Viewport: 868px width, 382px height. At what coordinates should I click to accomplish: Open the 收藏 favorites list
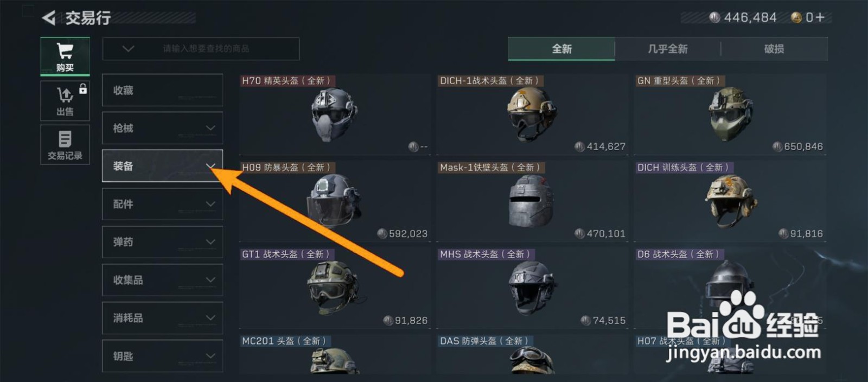(162, 90)
